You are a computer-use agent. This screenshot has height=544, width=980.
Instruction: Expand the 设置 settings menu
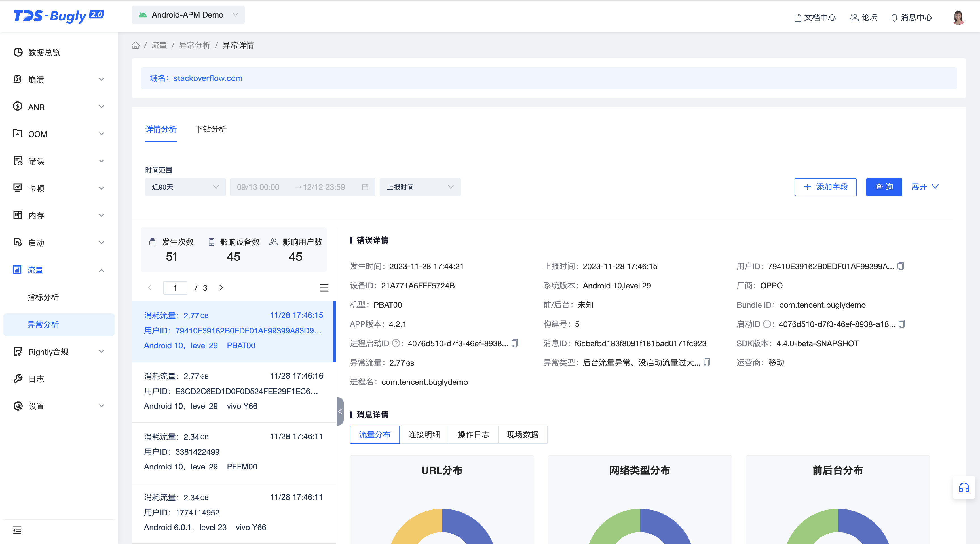pyautogui.click(x=59, y=406)
